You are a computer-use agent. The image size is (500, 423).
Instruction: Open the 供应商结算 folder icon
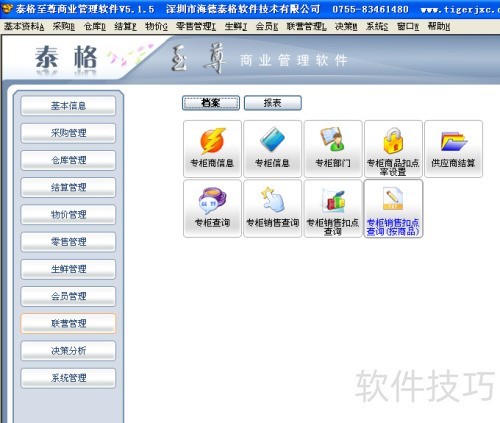pyautogui.click(x=453, y=149)
